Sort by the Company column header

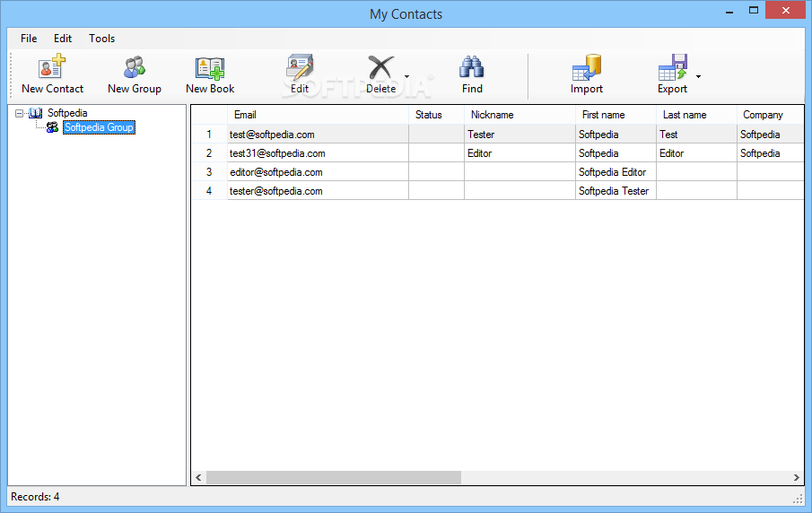[771, 115]
